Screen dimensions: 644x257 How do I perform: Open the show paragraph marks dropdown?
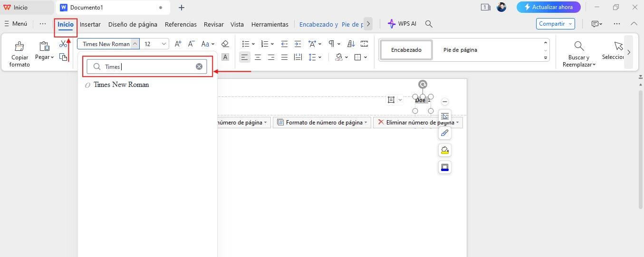coord(339,44)
